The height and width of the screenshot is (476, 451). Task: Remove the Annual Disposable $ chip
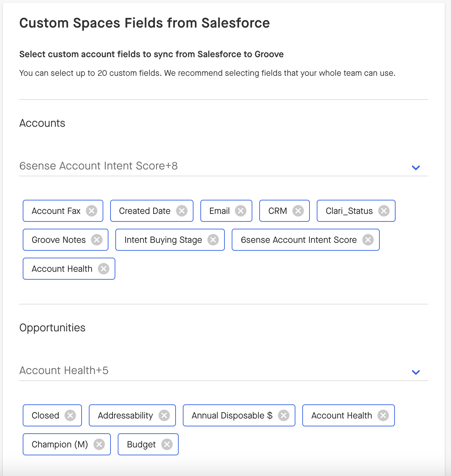(x=284, y=415)
